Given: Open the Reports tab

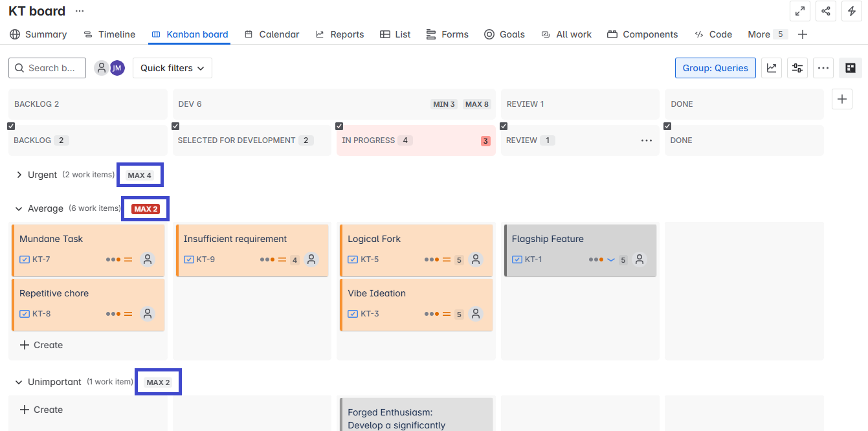Looking at the screenshot, I should click(340, 34).
